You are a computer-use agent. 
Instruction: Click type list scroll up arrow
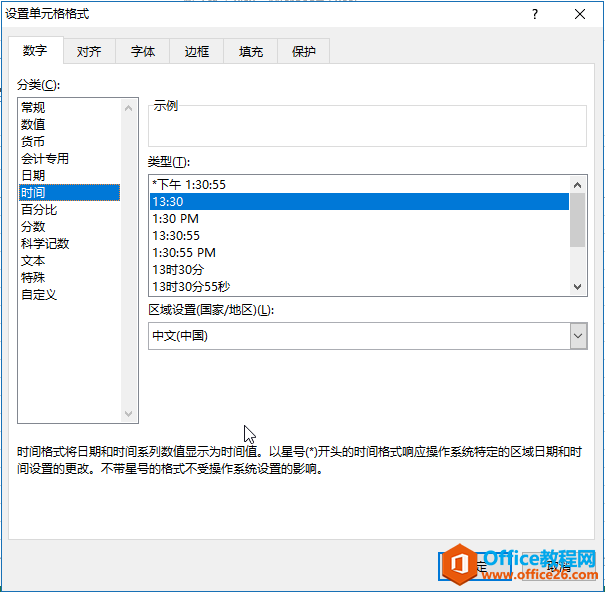click(x=577, y=185)
